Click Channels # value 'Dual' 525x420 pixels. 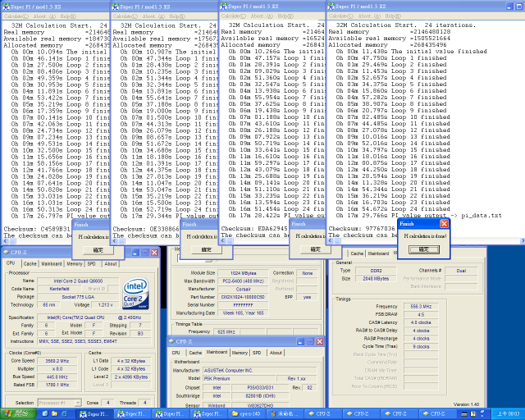pos(461,271)
